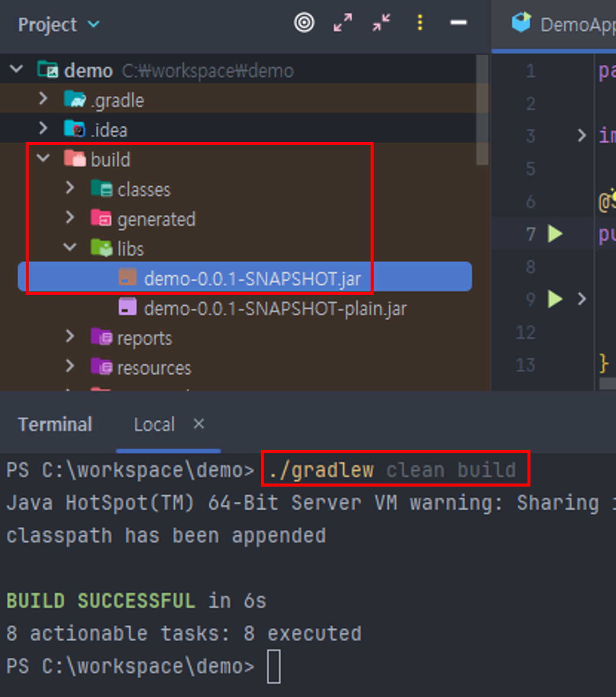Select the reports folder label
This screenshot has height=697, width=616.
(144, 338)
